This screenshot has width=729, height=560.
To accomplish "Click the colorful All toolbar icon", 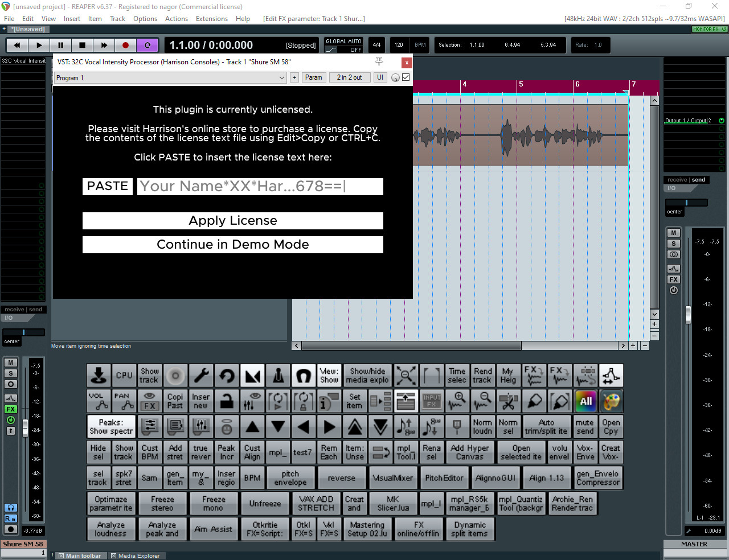I will [x=585, y=401].
